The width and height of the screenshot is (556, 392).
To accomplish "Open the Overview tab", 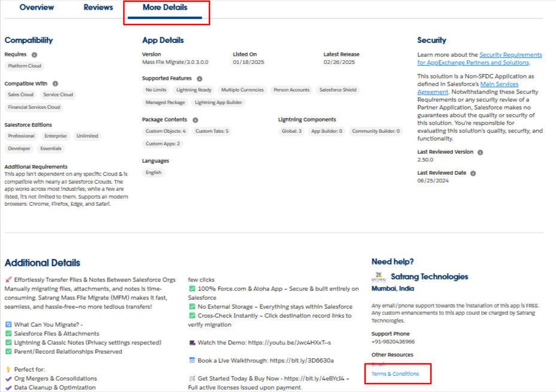I will click(37, 7).
